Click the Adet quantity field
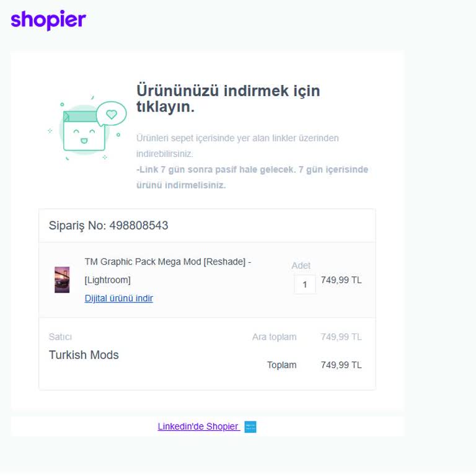This screenshot has height=476, width=476. pyautogui.click(x=305, y=284)
